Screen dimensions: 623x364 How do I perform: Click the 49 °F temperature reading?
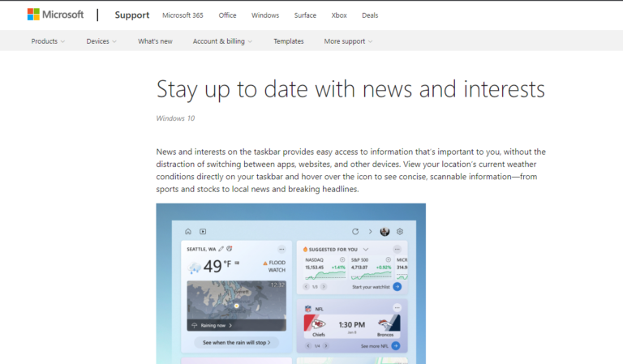(217, 266)
